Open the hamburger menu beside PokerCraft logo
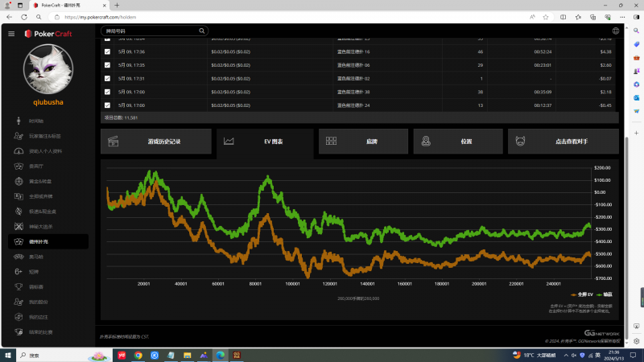Image resolution: width=644 pixels, height=362 pixels. [x=11, y=34]
